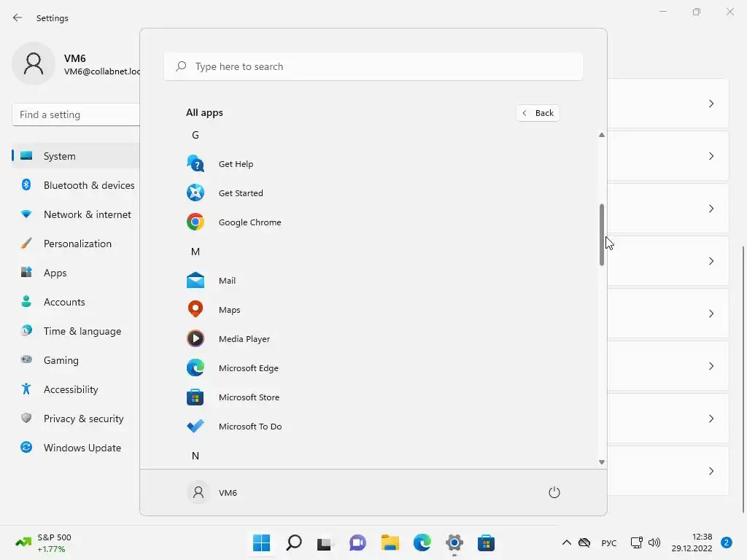This screenshot has width=747, height=560.
Task: Select System in Settings sidebar
Action: 76,156
